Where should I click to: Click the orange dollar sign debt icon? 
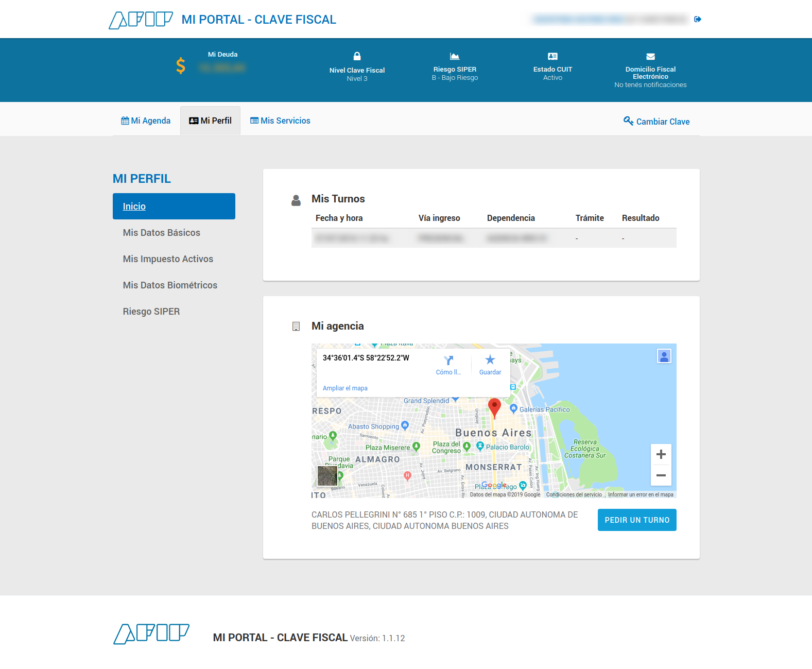coord(180,65)
